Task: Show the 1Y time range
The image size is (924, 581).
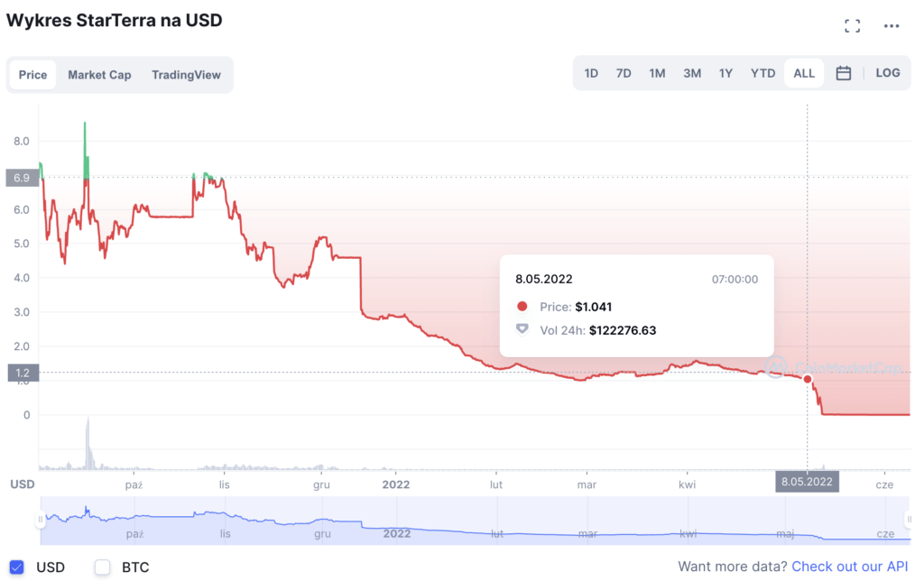Action: (725, 73)
